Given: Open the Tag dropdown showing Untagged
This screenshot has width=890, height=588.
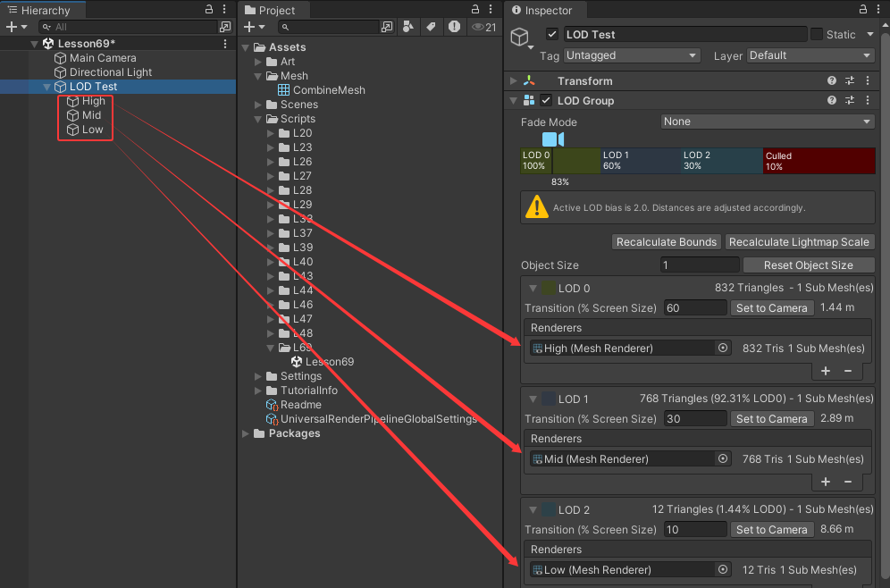Looking at the screenshot, I should click(632, 55).
